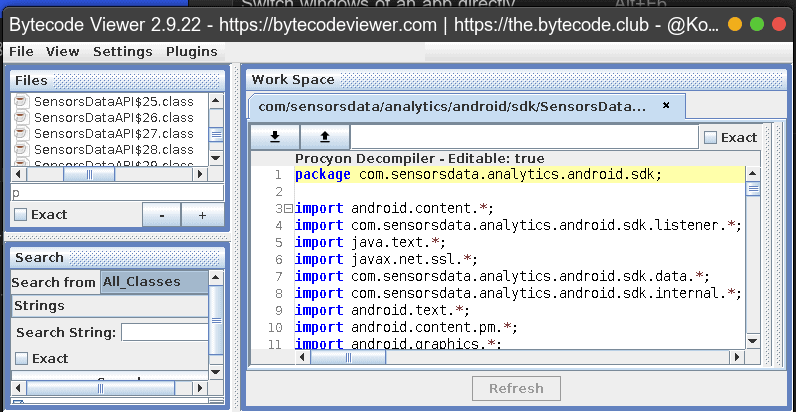
Task: Click the Work Space panel title bar
Action: tap(515, 80)
